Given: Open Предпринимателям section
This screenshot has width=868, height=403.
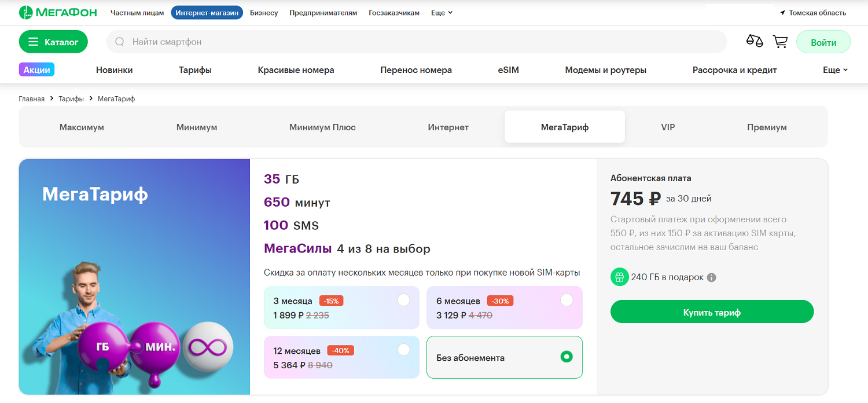Looking at the screenshot, I should [x=323, y=13].
